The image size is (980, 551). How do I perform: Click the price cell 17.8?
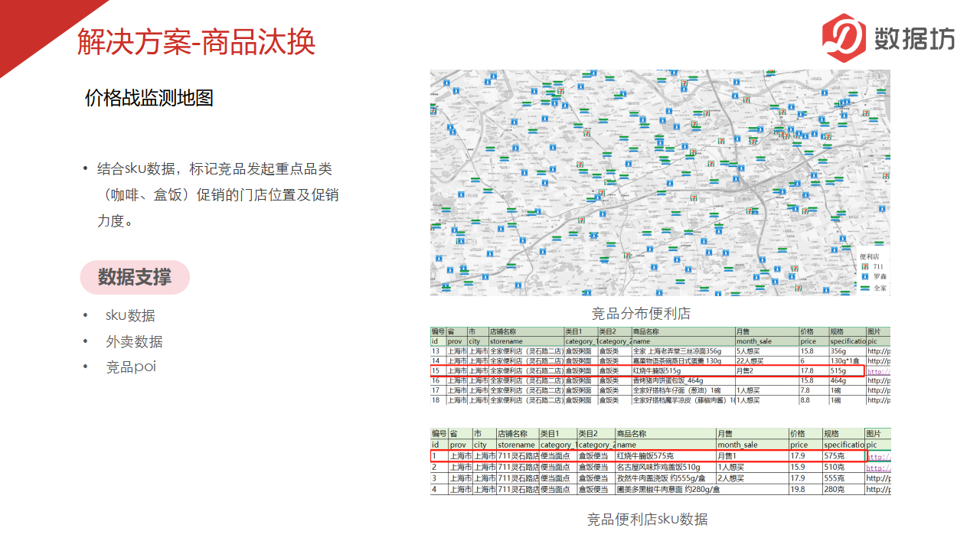click(814, 370)
